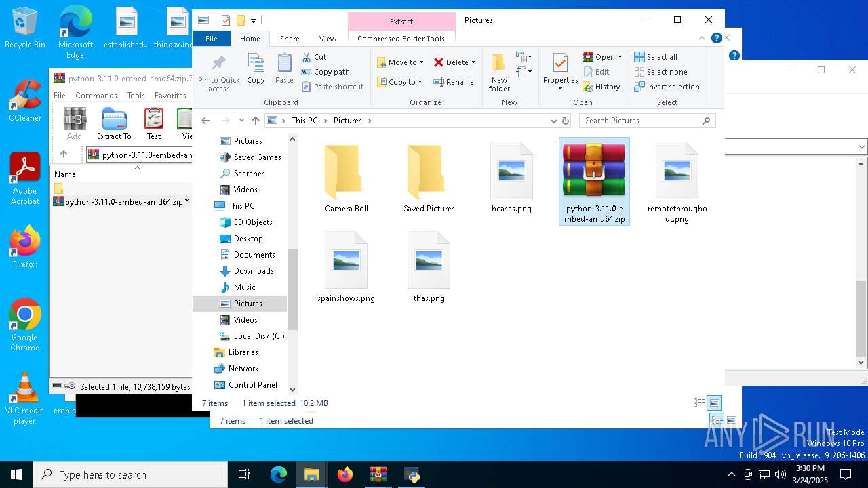The height and width of the screenshot is (488, 868).
Task: Open the Move to dropdown
Action: [x=400, y=62]
